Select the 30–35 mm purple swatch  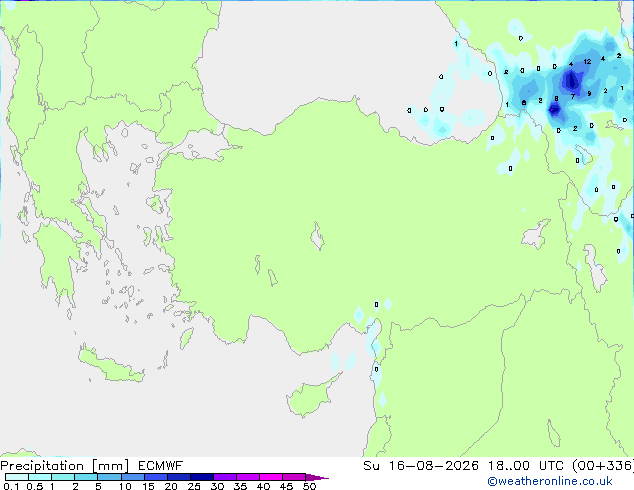(x=224, y=477)
